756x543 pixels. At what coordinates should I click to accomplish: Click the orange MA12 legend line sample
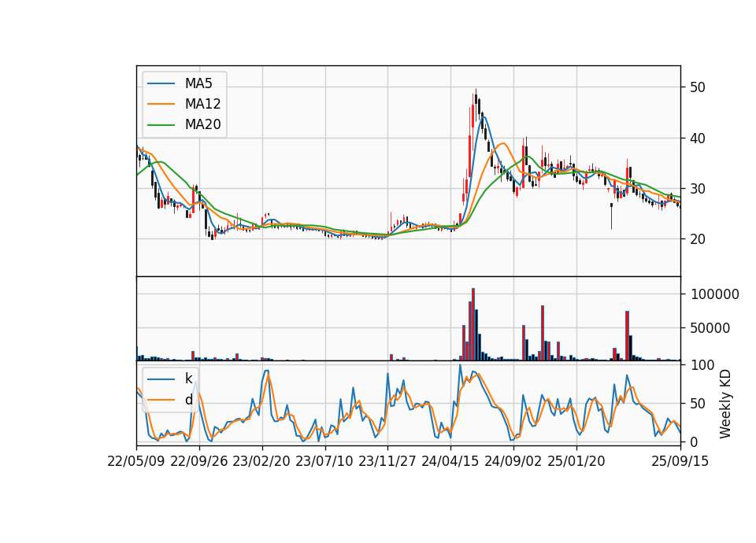[x=161, y=104]
